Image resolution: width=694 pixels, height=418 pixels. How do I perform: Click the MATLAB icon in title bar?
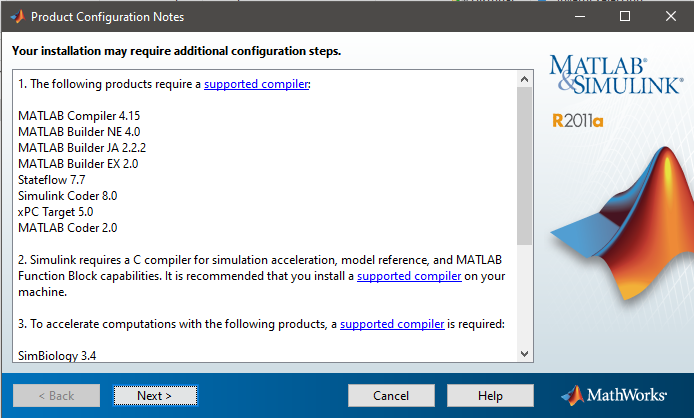tap(17, 17)
